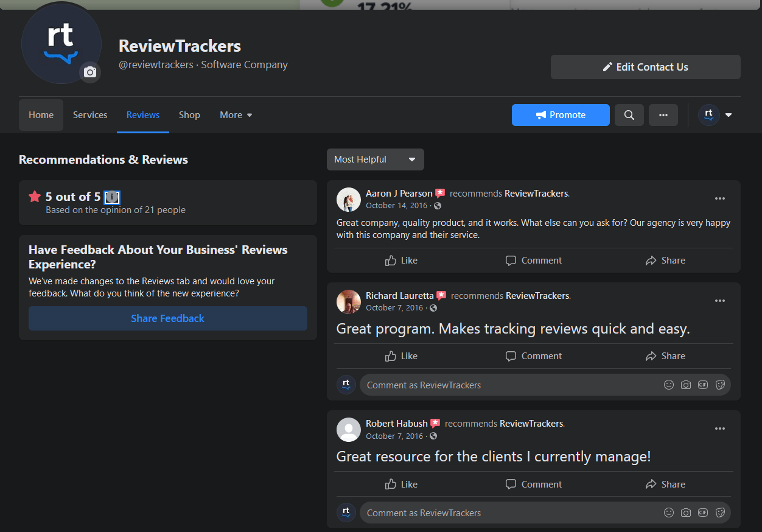Click the Edit Contact Us button

click(645, 67)
